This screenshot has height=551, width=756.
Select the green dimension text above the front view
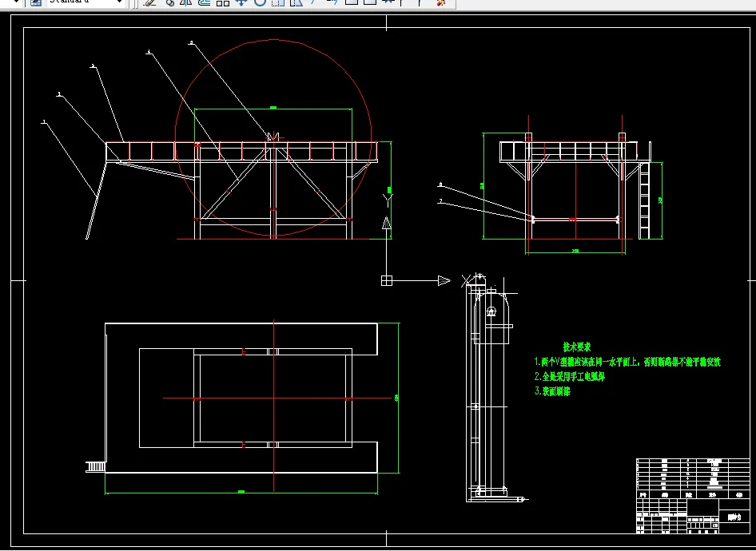(273, 108)
